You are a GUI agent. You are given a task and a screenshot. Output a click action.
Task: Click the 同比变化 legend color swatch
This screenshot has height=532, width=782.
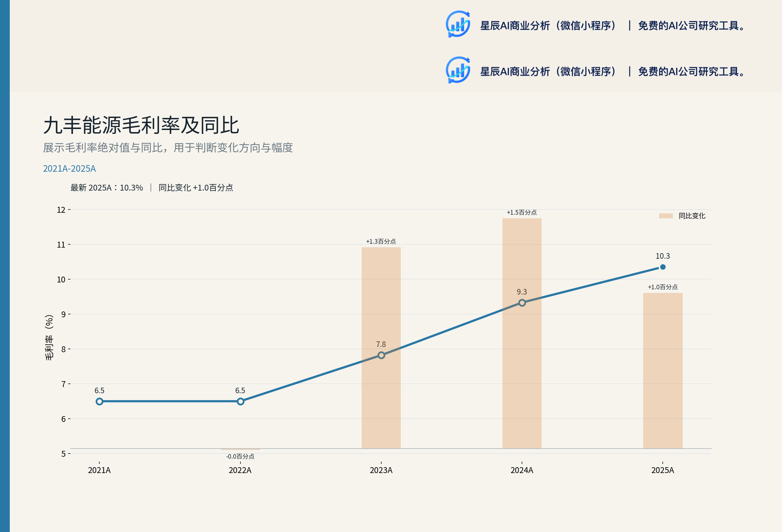(x=666, y=216)
